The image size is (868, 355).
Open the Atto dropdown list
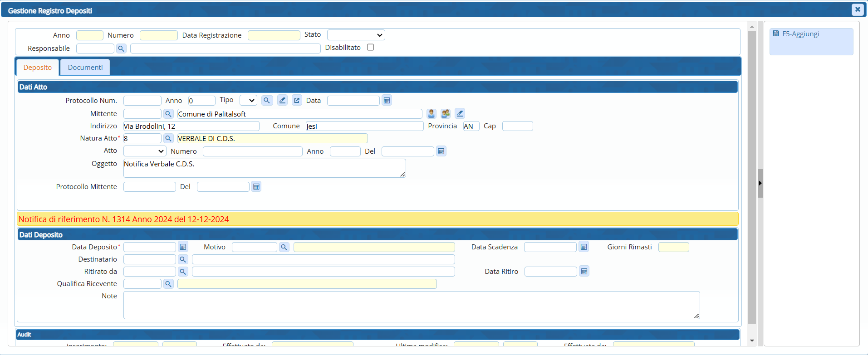pos(144,151)
